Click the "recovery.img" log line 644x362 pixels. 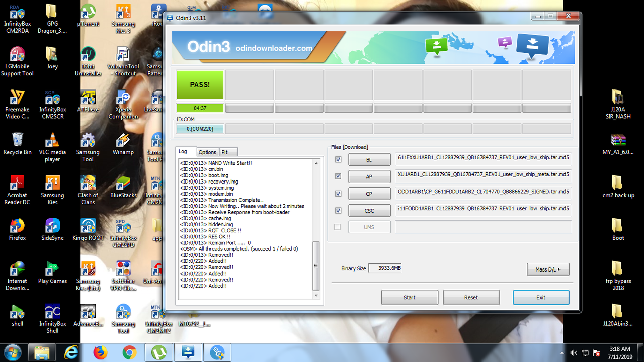pyautogui.click(x=209, y=182)
